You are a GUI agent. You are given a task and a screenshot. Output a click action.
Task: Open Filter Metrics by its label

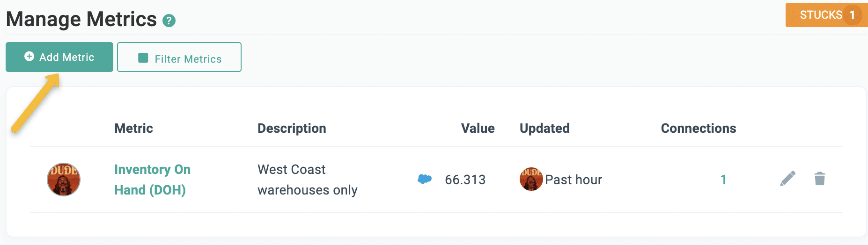[x=188, y=59]
